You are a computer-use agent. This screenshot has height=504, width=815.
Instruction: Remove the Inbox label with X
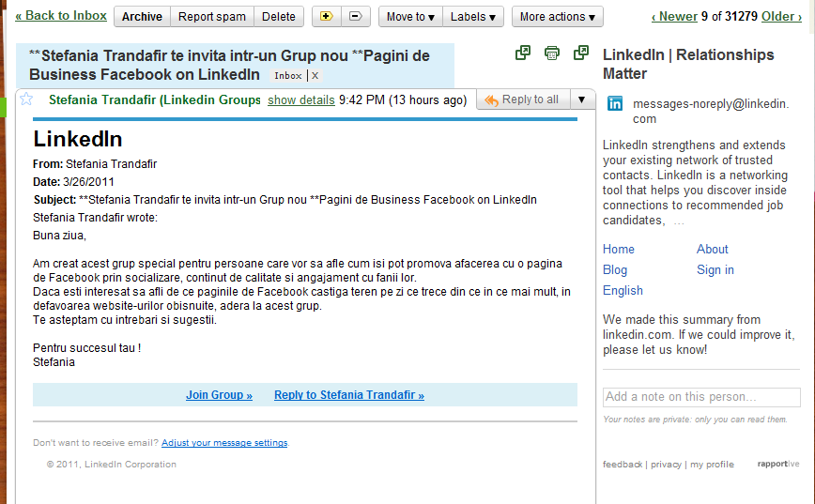(x=315, y=76)
